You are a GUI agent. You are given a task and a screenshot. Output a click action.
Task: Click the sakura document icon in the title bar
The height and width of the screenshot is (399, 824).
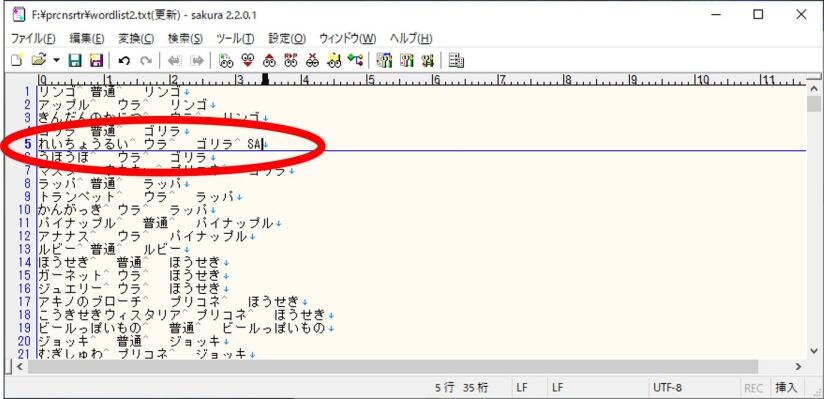pos(18,15)
